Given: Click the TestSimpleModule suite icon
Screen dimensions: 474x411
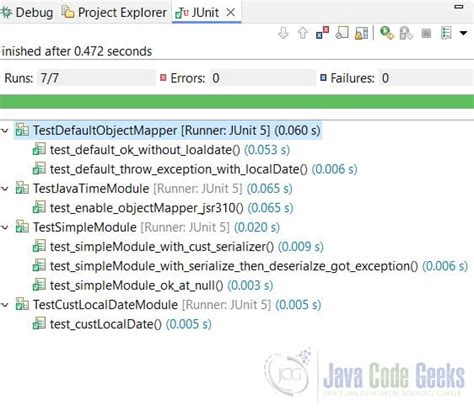Looking at the screenshot, I should (22, 227).
